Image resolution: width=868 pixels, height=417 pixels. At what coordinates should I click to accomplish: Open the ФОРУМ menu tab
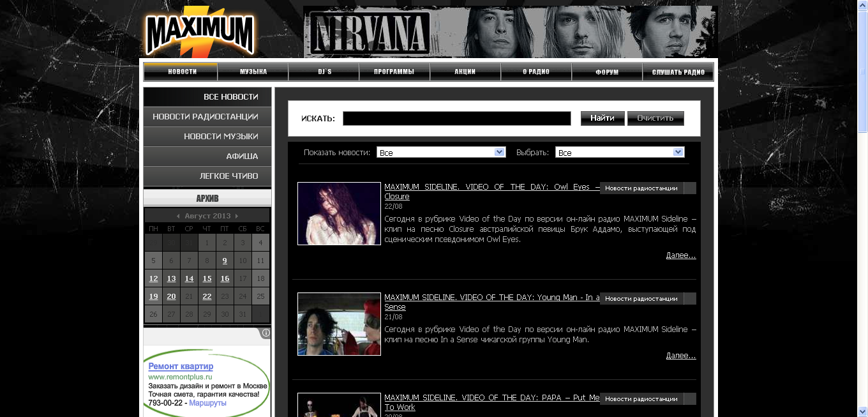[607, 72]
